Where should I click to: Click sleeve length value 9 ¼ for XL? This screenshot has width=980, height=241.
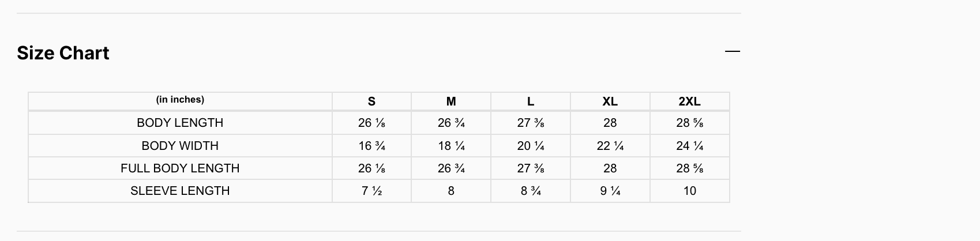[x=610, y=191]
